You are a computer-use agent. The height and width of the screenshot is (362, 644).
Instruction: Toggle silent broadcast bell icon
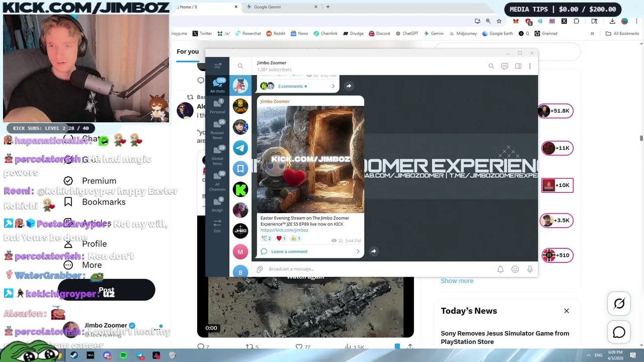tap(500, 269)
